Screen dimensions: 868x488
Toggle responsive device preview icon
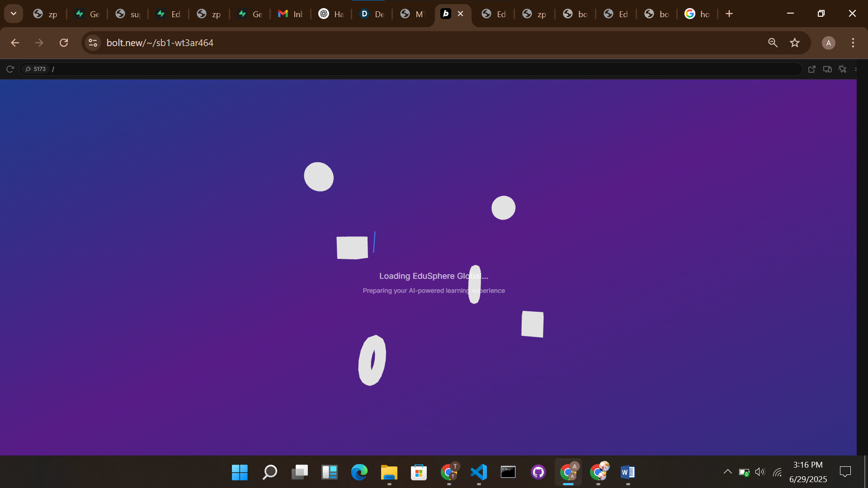click(x=827, y=69)
